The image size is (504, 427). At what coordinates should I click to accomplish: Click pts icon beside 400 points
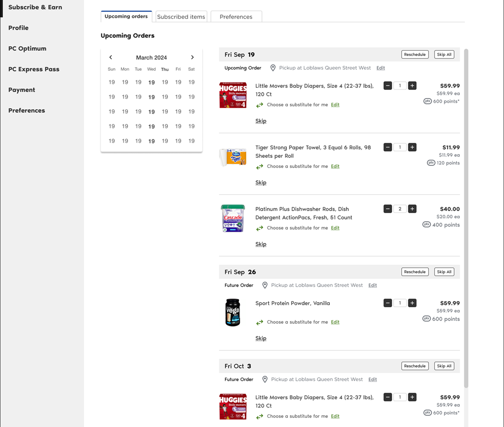[x=426, y=224]
